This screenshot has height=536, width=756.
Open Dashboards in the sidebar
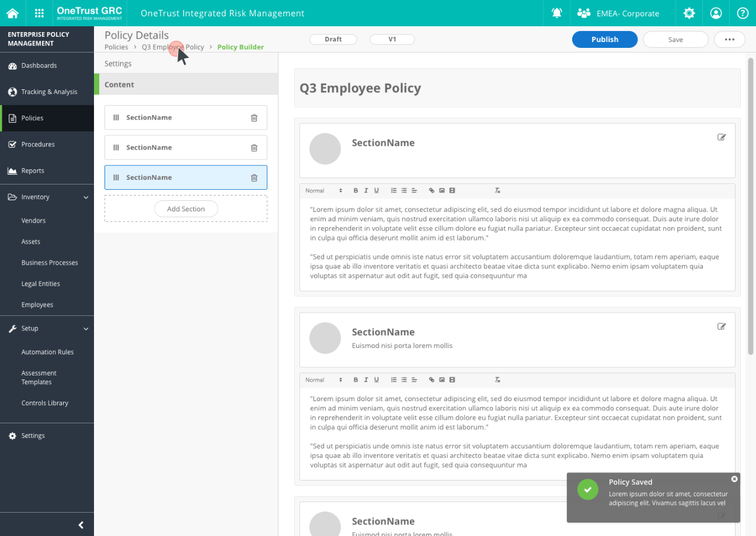point(47,65)
